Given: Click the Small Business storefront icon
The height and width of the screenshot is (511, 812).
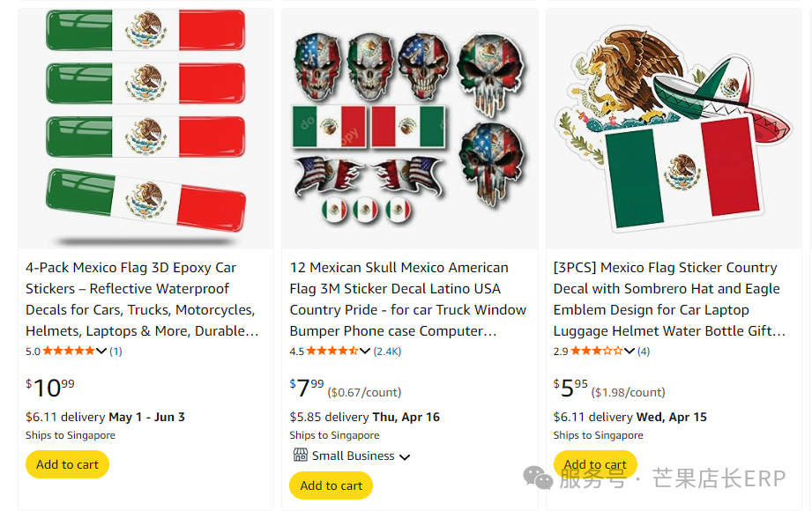Looking at the screenshot, I should (300, 455).
